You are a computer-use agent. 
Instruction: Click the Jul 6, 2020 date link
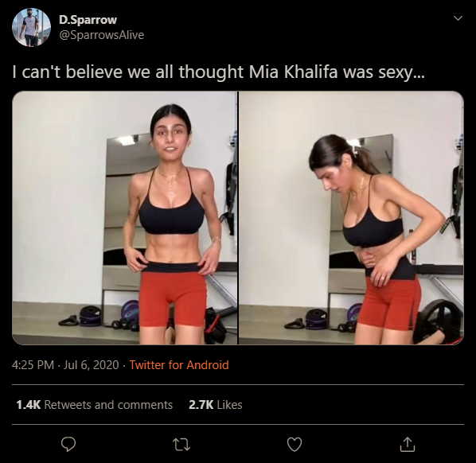click(91, 364)
